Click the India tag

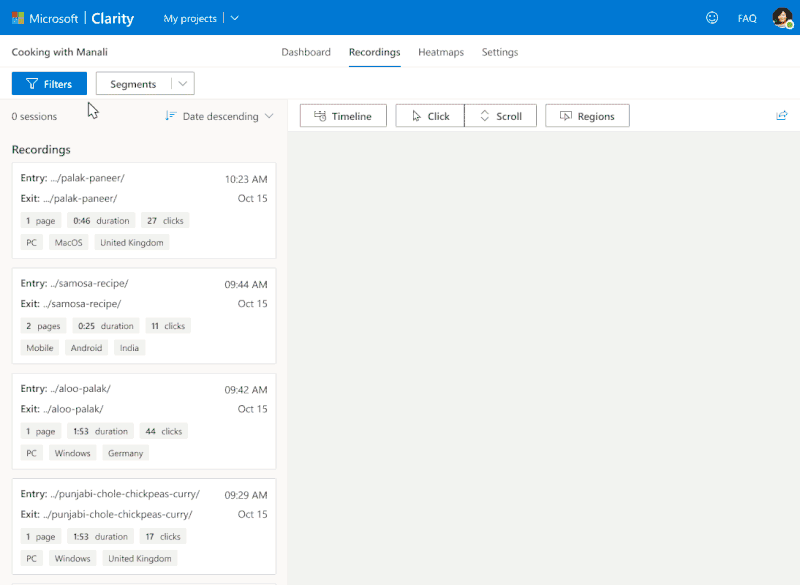pyautogui.click(x=129, y=348)
